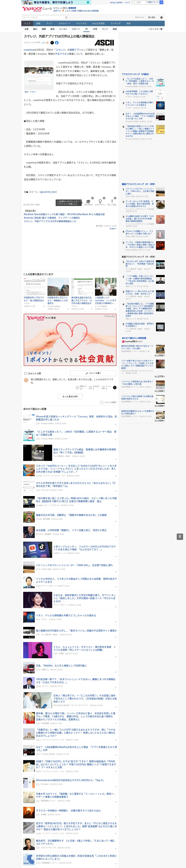Click 記事に関する報告 report icon link

coord(32,205)
